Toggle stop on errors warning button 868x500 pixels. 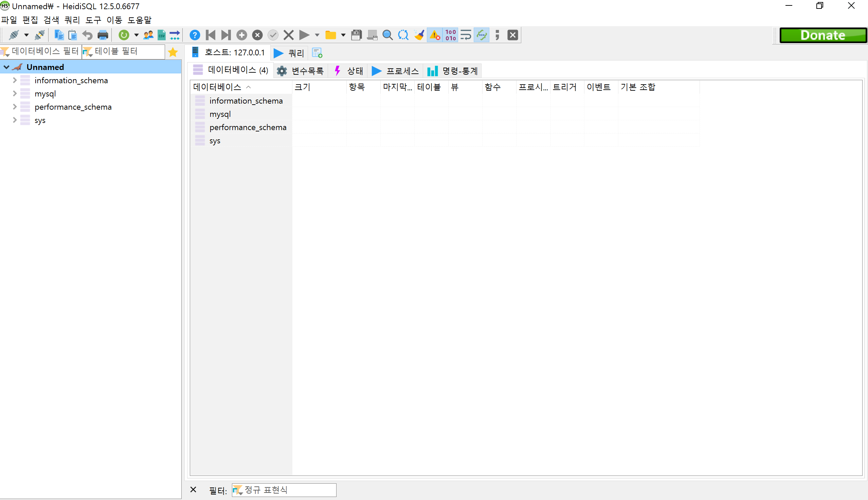pyautogui.click(x=435, y=35)
